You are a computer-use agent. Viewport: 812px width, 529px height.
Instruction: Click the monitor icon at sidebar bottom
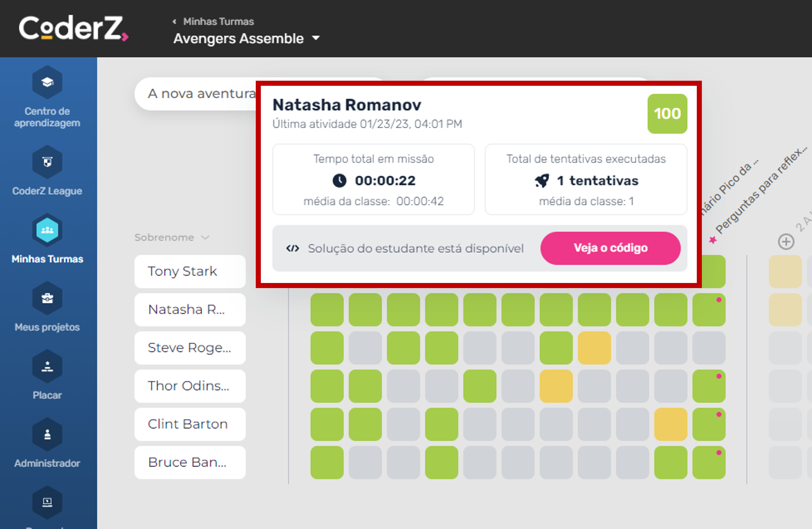[x=47, y=502]
